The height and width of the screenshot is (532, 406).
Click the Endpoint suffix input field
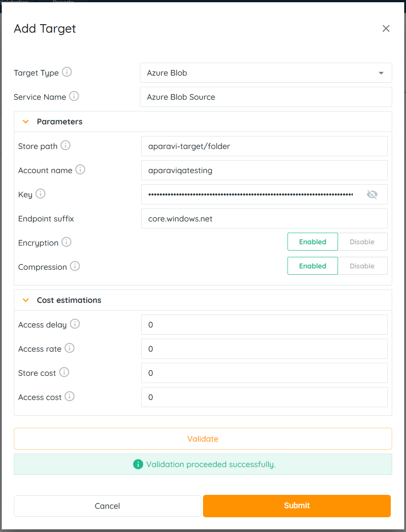pyautogui.click(x=264, y=219)
